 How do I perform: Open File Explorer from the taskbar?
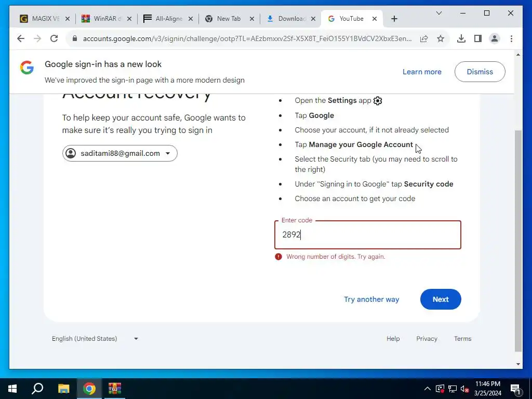[63, 389]
